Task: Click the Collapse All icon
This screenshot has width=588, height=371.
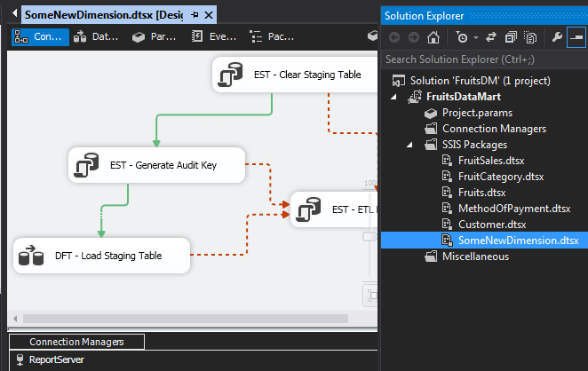Action: pyautogui.click(x=512, y=37)
